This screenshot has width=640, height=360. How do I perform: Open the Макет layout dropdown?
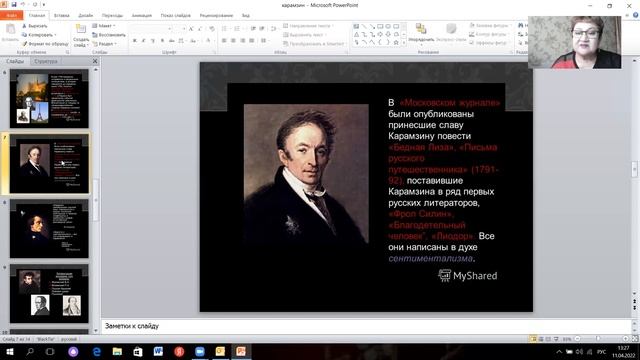104,26
